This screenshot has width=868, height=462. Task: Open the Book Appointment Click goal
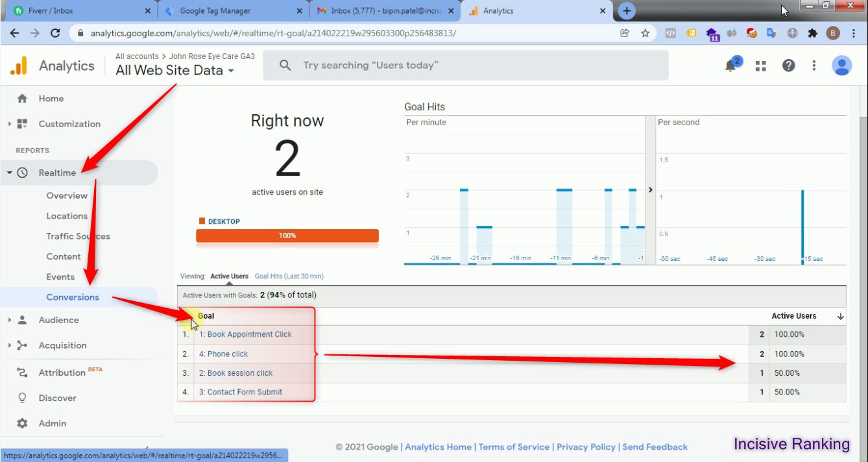pyautogui.click(x=246, y=334)
